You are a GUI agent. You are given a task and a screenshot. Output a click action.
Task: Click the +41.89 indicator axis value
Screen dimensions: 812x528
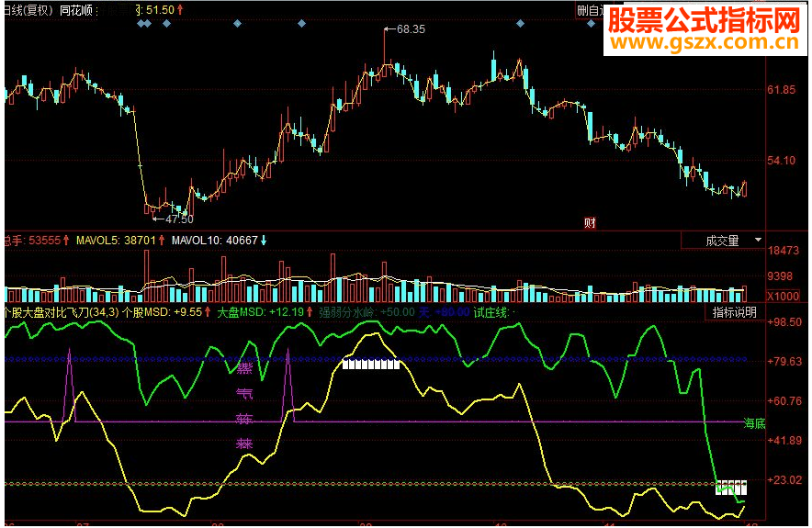[784, 440]
